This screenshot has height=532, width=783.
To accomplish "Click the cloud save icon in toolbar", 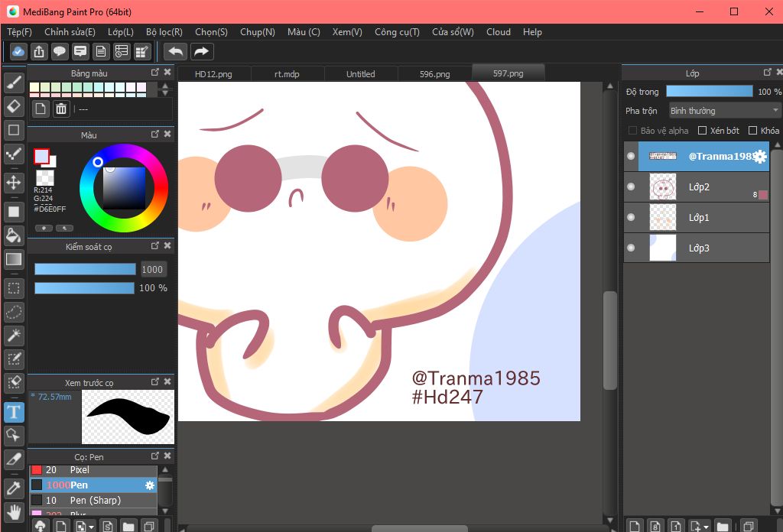I will tap(18, 51).
